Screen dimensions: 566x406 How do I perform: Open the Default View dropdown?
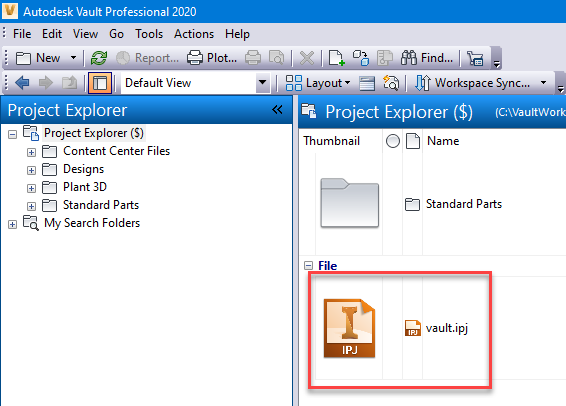coord(263,83)
